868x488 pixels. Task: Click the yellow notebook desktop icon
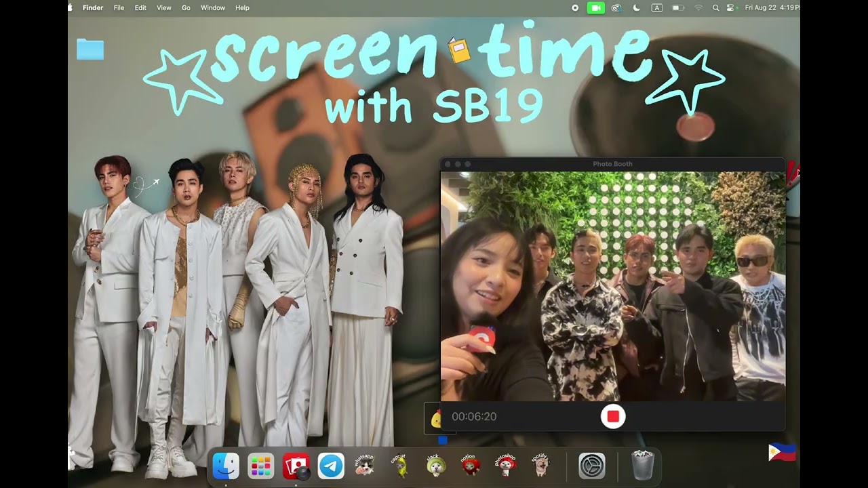(x=459, y=50)
